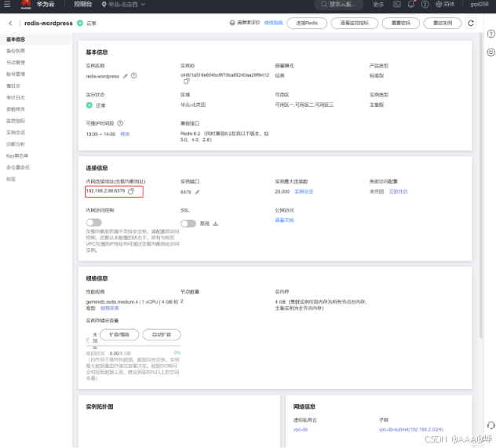This screenshot has height=448, width=496.
Task: Open the 实例会话 link beside 20,000
Action: coord(304,192)
